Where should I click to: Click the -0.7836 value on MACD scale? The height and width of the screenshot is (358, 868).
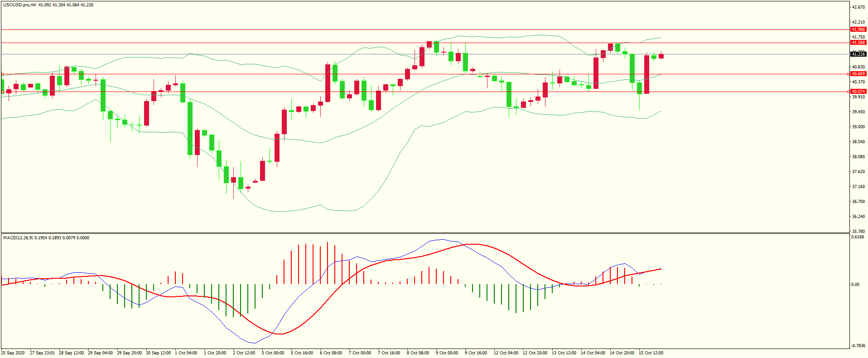click(858, 346)
